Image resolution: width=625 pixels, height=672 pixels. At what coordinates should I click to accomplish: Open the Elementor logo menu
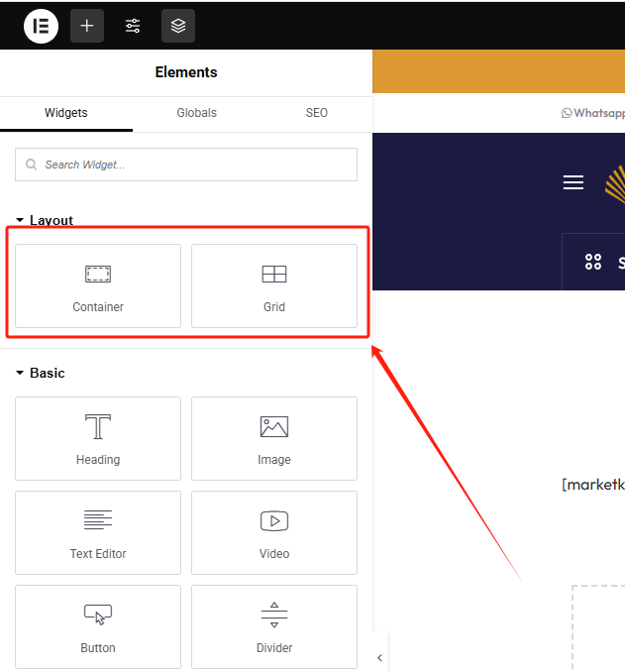42,26
